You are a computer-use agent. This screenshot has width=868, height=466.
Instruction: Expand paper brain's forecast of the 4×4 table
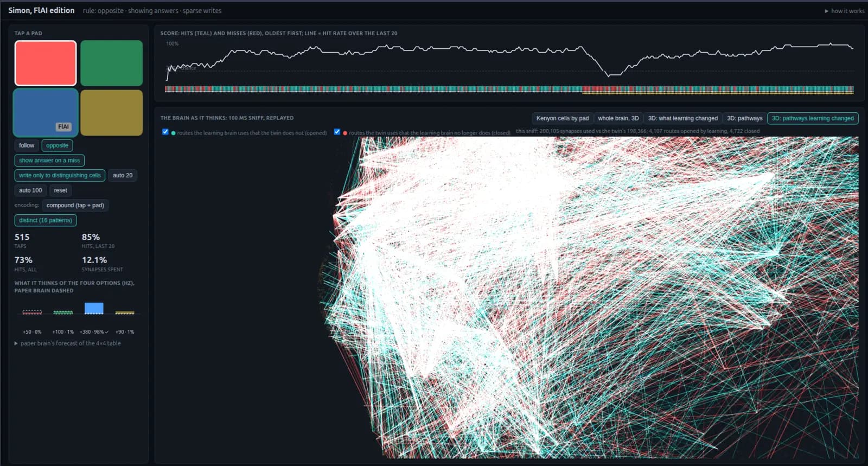68,343
